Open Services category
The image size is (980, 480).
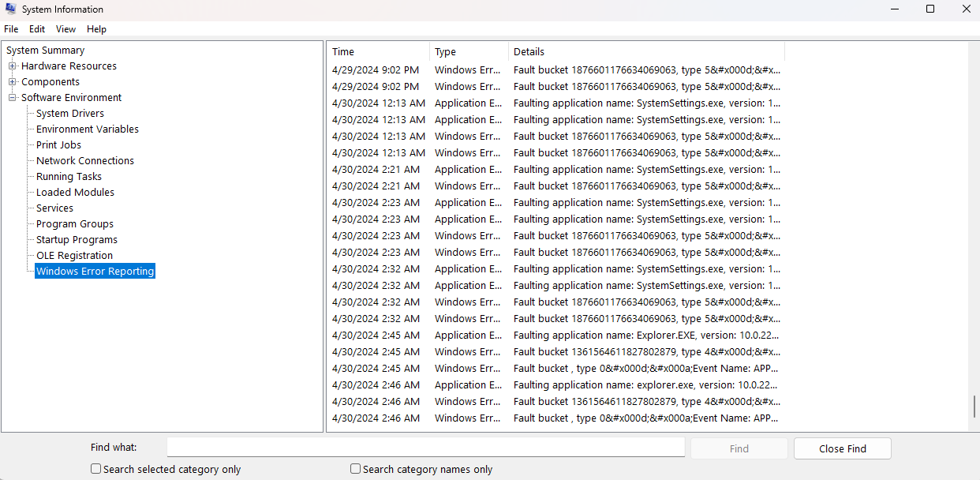click(x=54, y=208)
